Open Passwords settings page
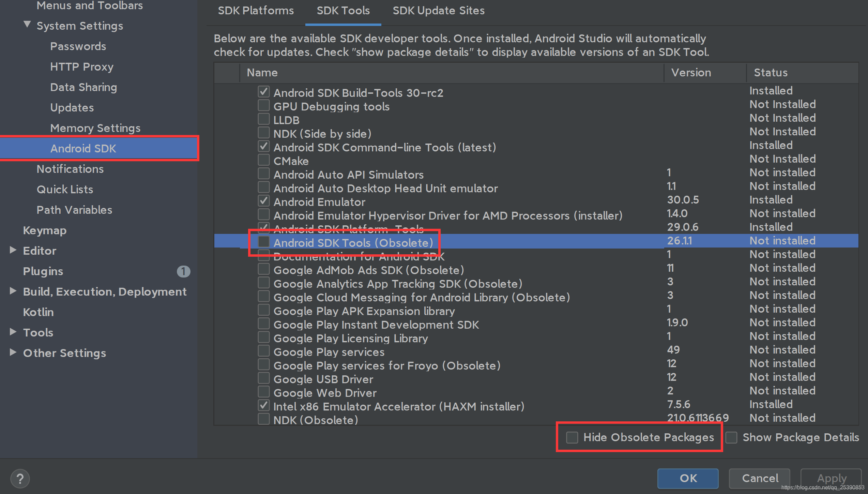The height and width of the screenshot is (494, 868). (78, 46)
